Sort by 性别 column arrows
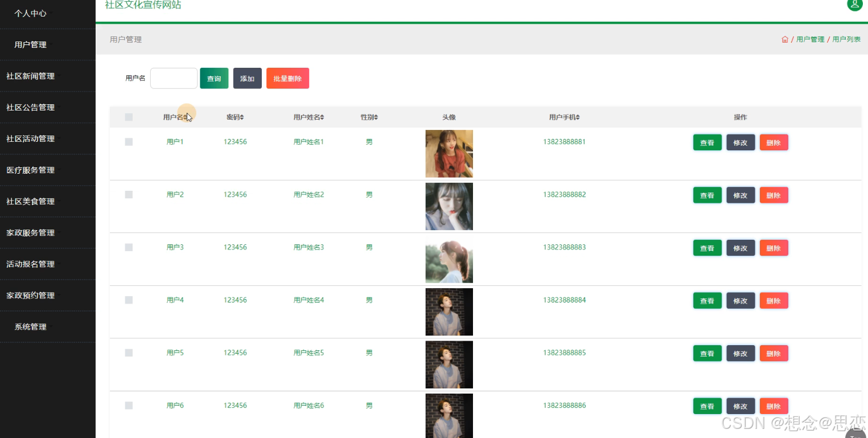Image resolution: width=868 pixels, height=438 pixels. coord(376,117)
